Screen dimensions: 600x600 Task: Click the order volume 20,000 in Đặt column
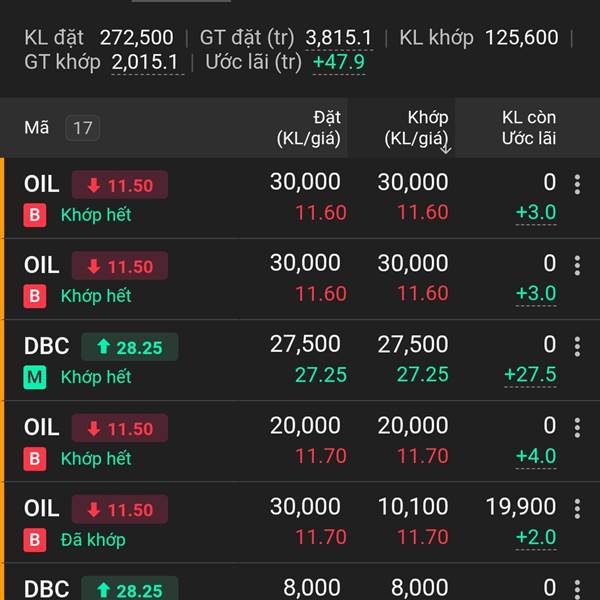pyautogui.click(x=305, y=425)
